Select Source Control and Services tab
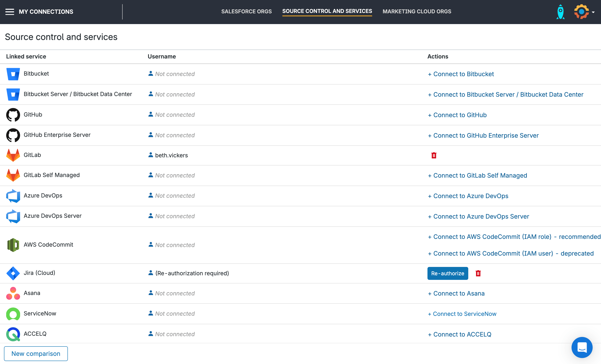The height and width of the screenshot is (364, 601). click(x=327, y=11)
